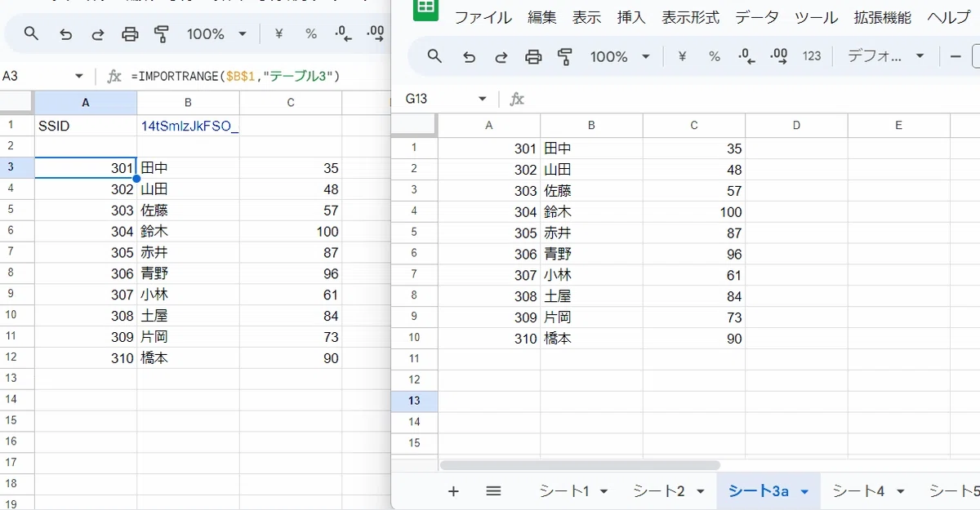This screenshot has width=980, height=510.
Task: Decrease decimal places in right window
Action: 747,56
